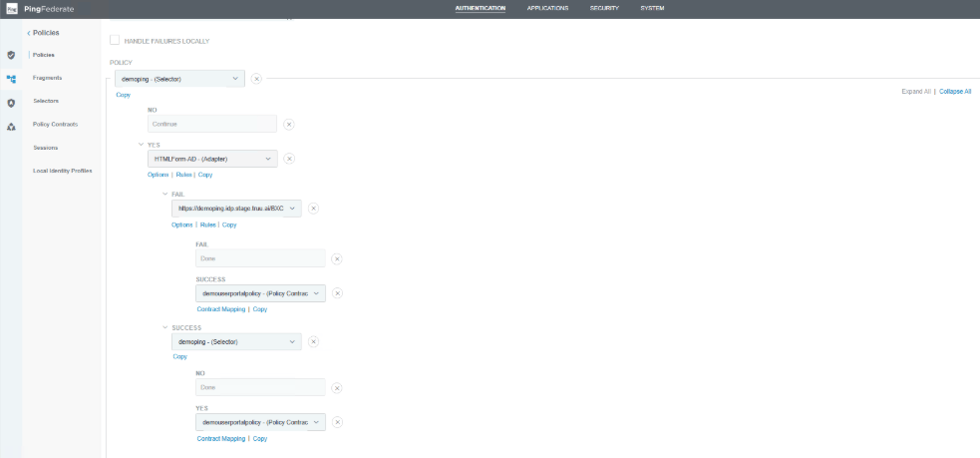
Task: Click Collapse All link
Action: (955, 92)
